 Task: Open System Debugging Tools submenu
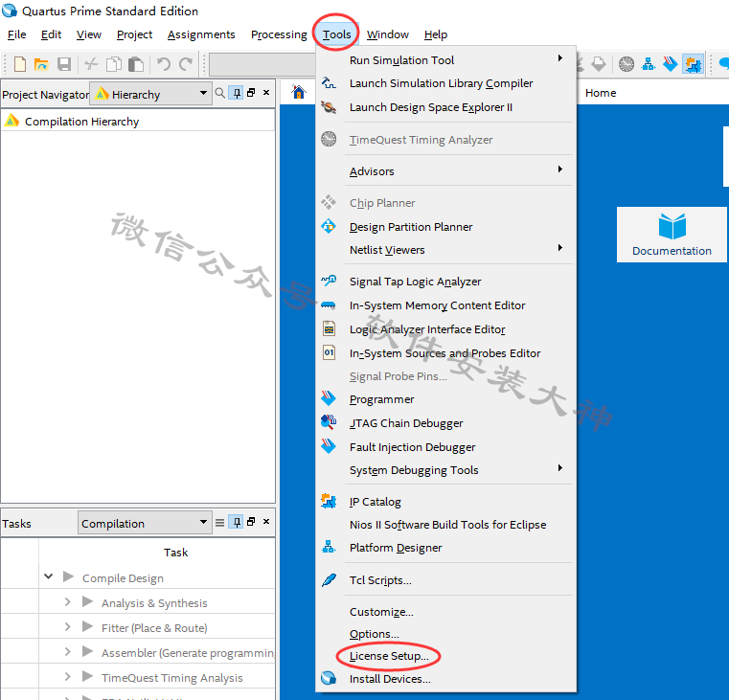pos(445,470)
